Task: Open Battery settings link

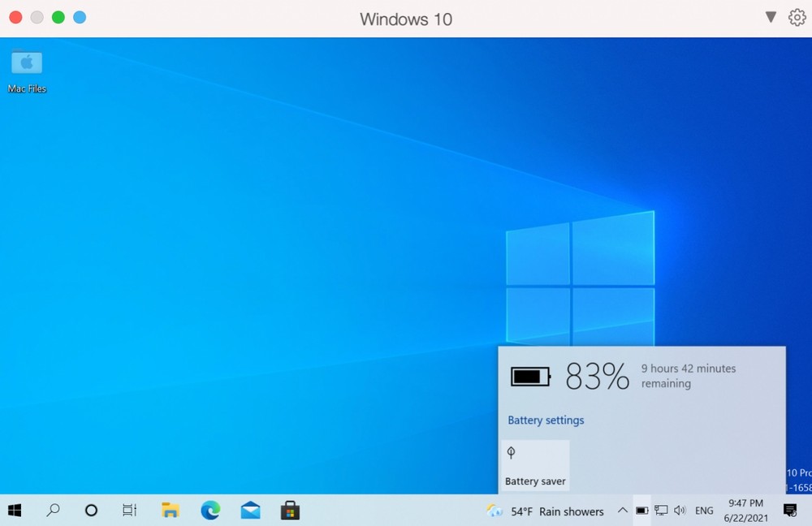Action: point(546,420)
